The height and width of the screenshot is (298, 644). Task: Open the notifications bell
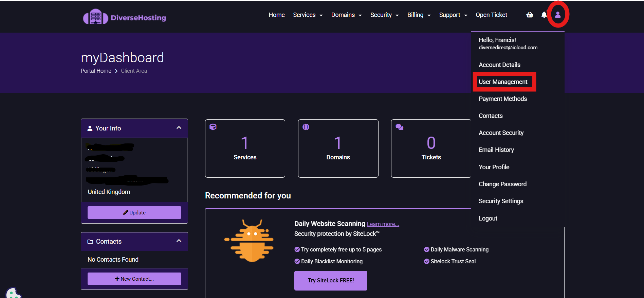point(544,15)
